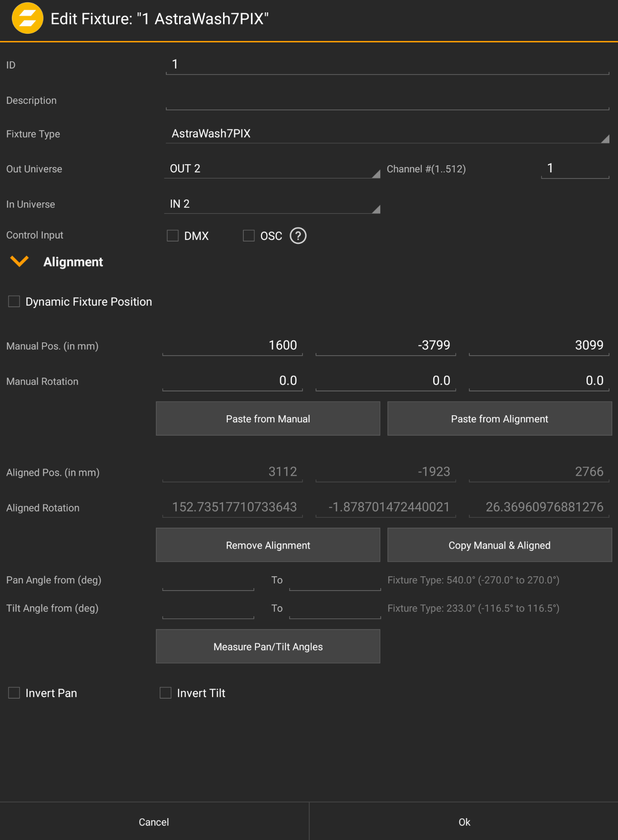Click the Description input field
The height and width of the screenshot is (840, 618).
pyautogui.click(x=387, y=100)
